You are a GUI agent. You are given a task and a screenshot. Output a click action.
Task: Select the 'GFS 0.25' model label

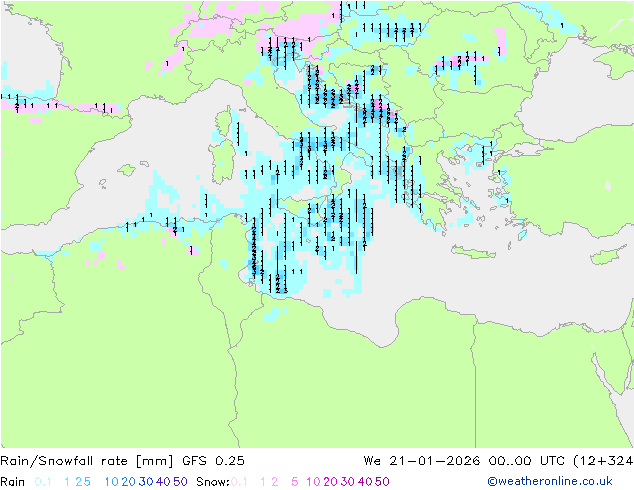[x=213, y=461]
